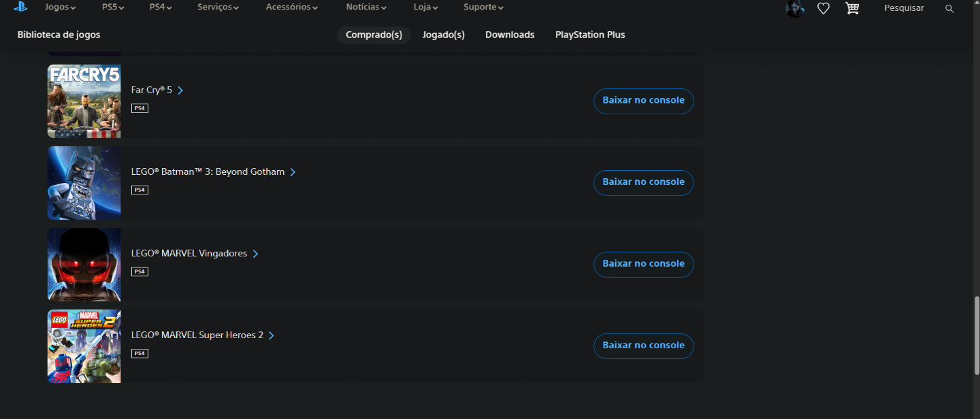The image size is (980, 419).
Task: Switch to the Jogado(s) tab
Action: [x=444, y=35]
